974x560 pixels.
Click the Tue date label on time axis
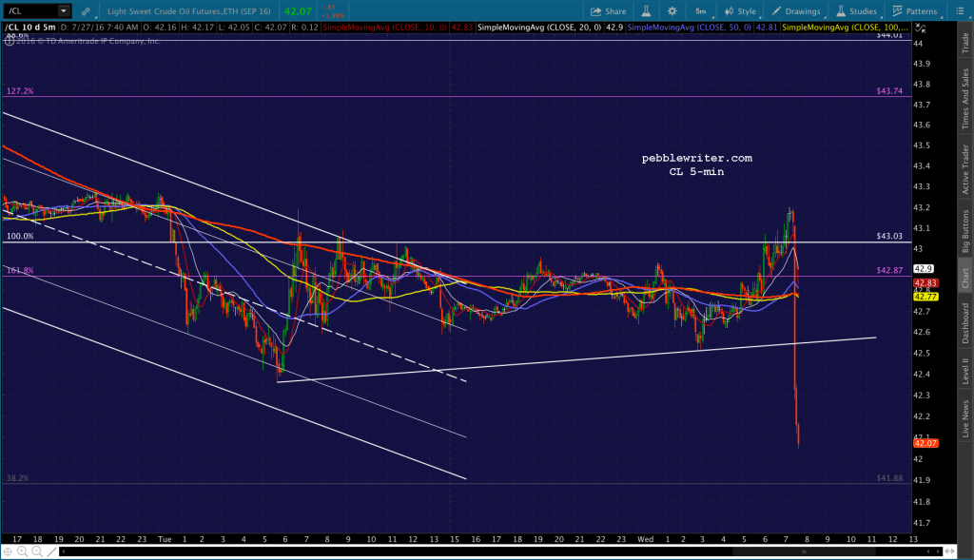point(165,539)
